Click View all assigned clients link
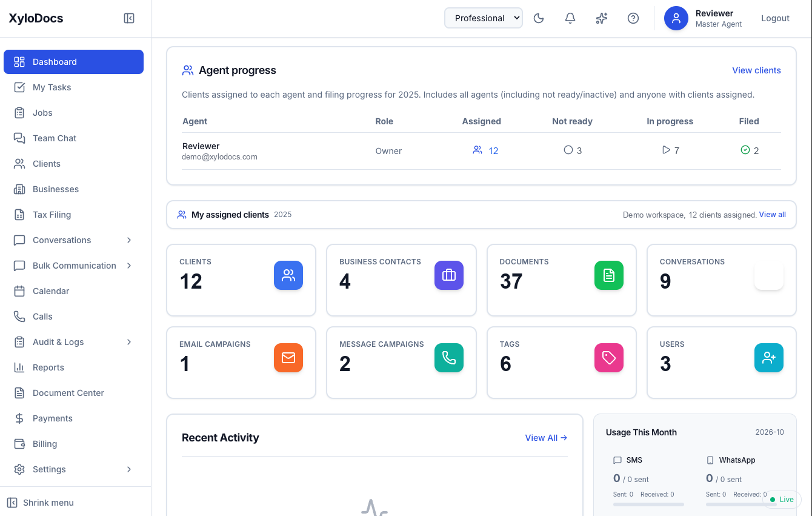The height and width of the screenshot is (516, 812). click(773, 215)
